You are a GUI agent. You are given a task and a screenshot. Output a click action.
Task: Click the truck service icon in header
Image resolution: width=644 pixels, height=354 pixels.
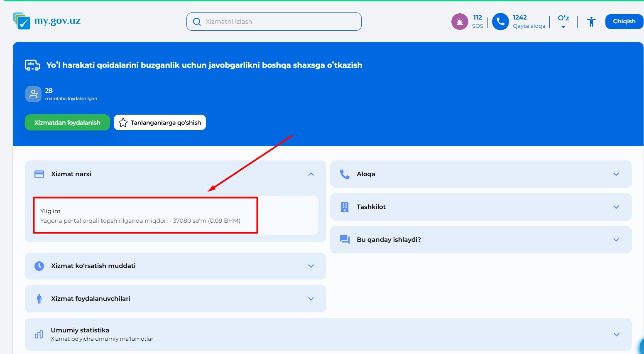32,65
